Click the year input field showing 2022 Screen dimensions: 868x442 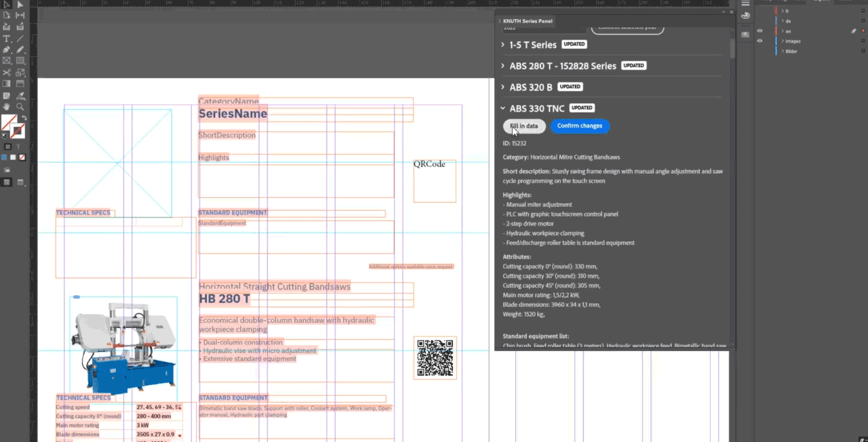(x=544, y=29)
